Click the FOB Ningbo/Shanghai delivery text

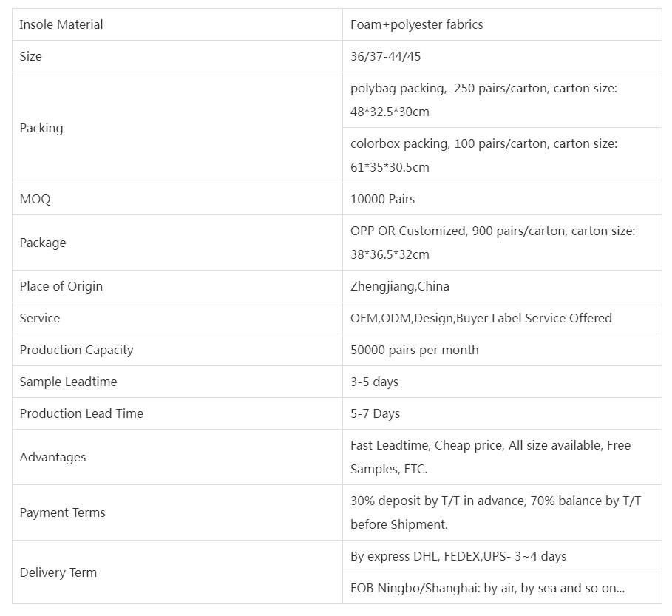coord(487,589)
